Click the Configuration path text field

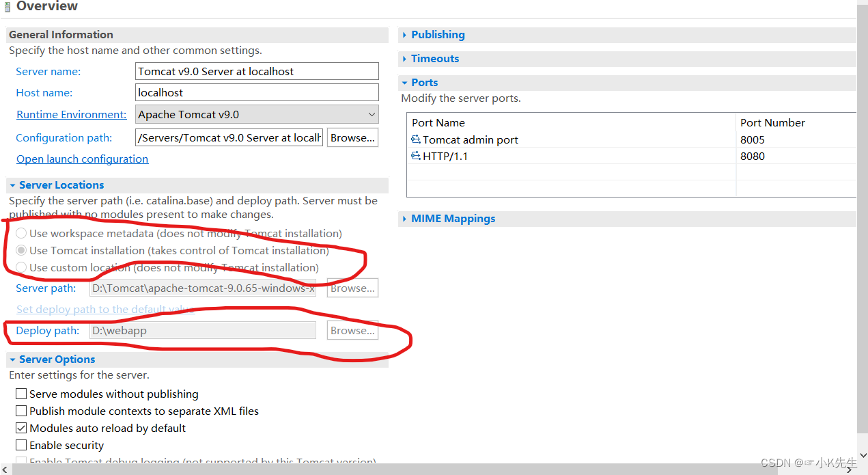coord(229,137)
